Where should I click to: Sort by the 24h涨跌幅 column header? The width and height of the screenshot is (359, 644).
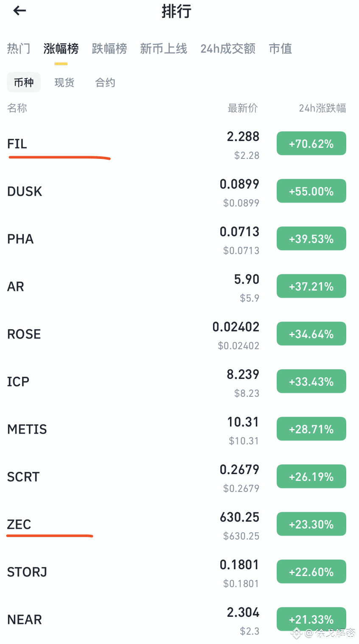click(322, 108)
